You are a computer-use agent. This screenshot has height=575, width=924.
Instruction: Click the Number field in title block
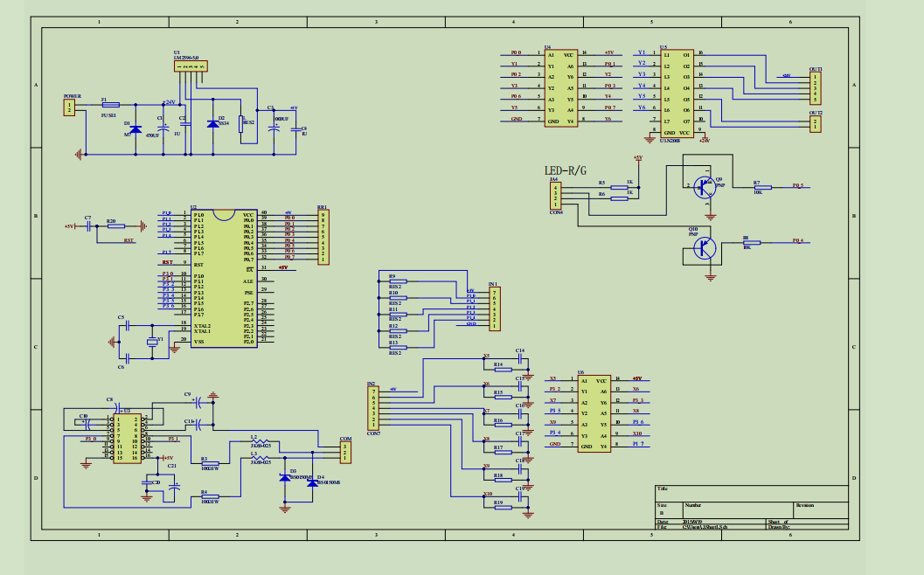click(739, 510)
